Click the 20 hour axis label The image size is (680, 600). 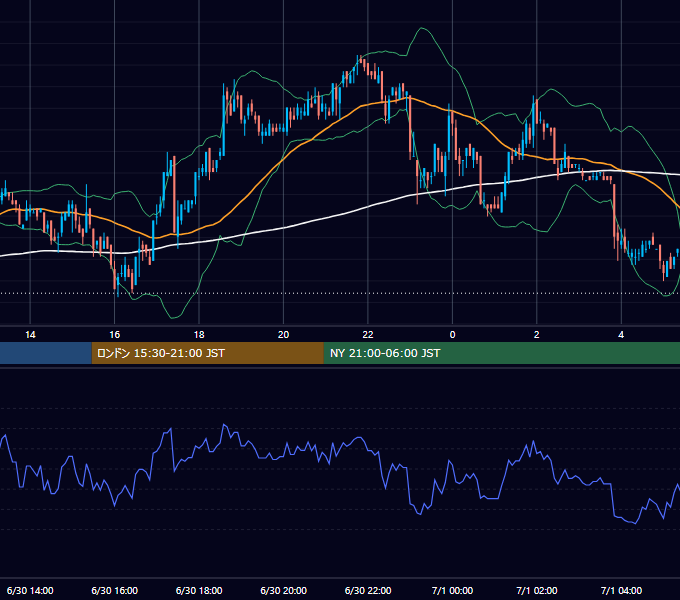[283, 335]
